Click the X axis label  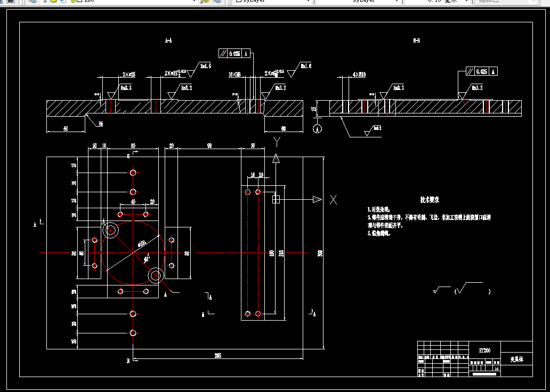tap(333, 200)
